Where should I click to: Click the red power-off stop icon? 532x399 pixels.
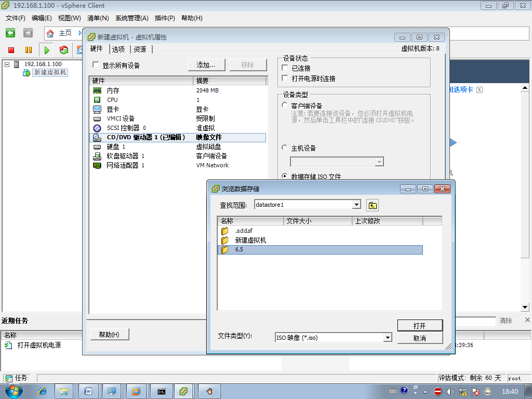click(11, 50)
